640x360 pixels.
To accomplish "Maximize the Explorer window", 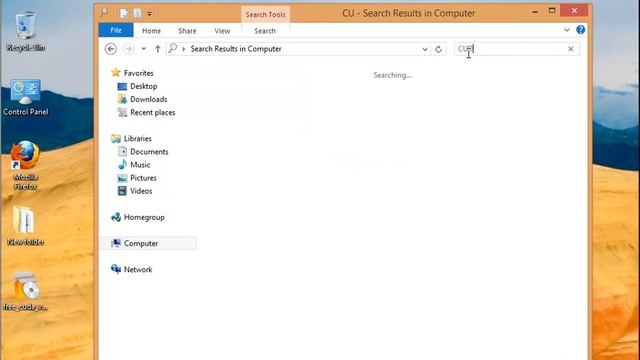I will [552, 11].
